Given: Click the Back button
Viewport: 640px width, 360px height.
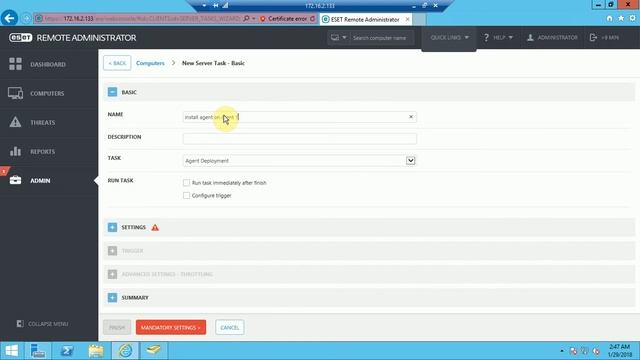Looking at the screenshot, I should click(x=117, y=63).
